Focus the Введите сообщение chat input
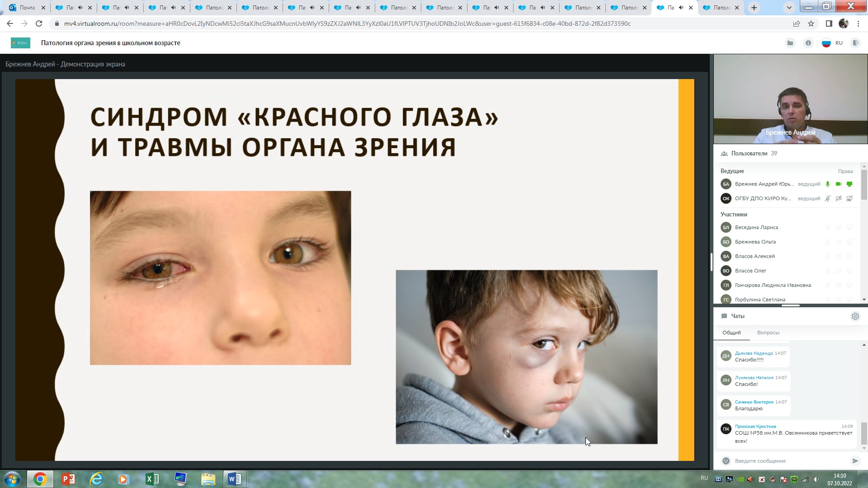 (x=790, y=461)
